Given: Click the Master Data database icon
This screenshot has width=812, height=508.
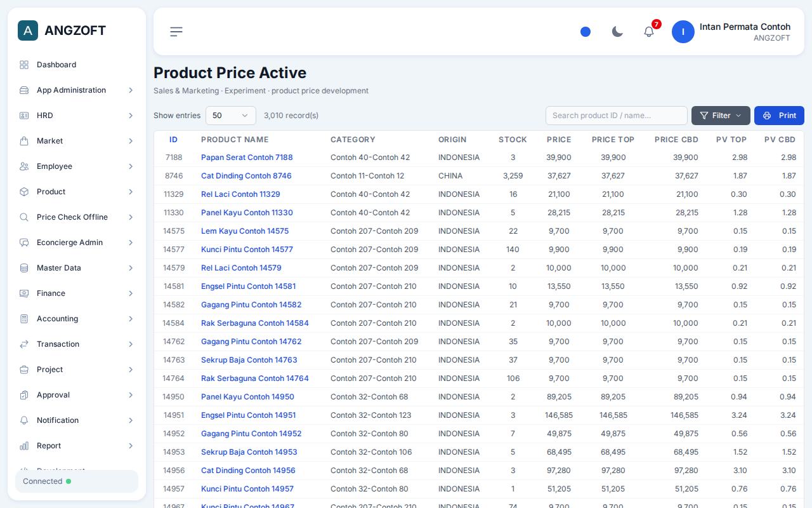Looking at the screenshot, I should [x=24, y=268].
